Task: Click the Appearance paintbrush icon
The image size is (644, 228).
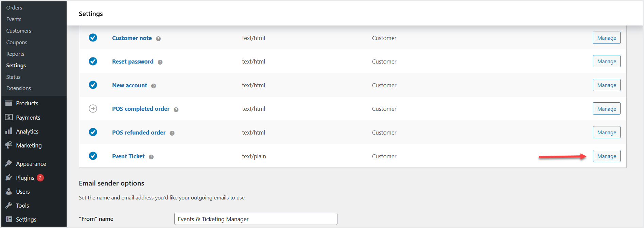Action: [x=9, y=163]
